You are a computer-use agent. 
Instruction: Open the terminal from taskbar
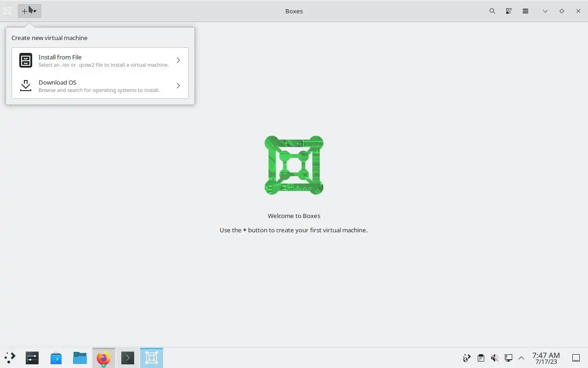point(128,358)
